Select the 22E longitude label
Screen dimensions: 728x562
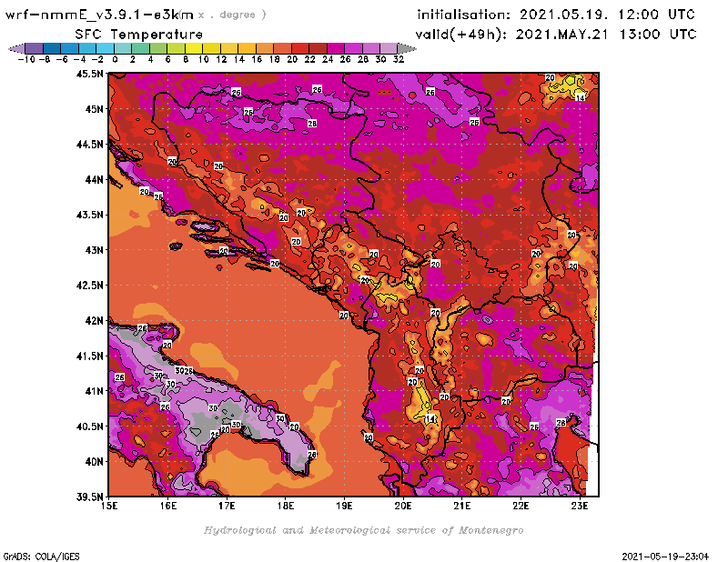(521, 506)
